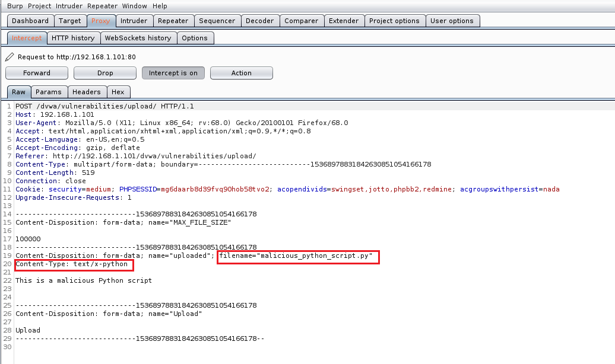Click the Upload value on line 28
The image size is (615, 364).
click(x=28, y=330)
